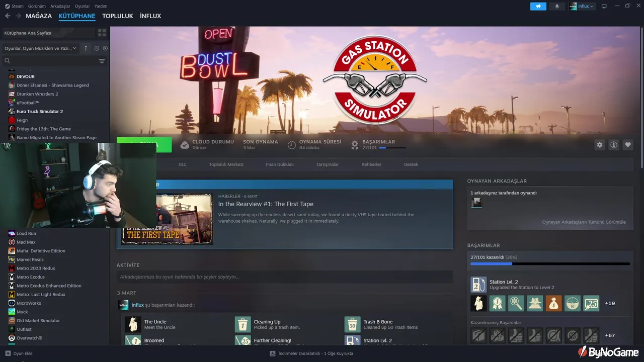Click the Station Lvl. 2 achievement icon
The height and width of the screenshot is (362, 644).
point(478,285)
